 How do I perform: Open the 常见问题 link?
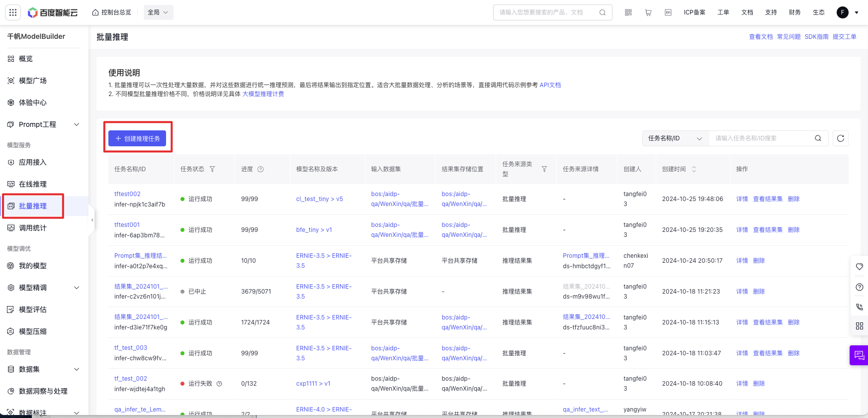(x=789, y=37)
